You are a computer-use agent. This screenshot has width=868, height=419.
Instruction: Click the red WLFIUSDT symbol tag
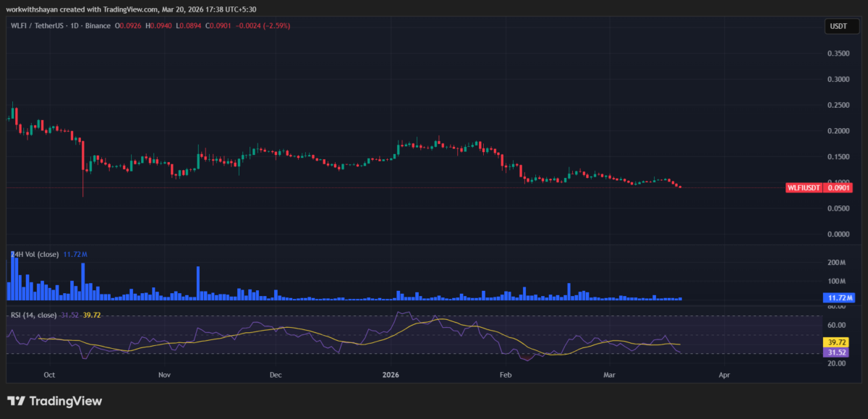(x=804, y=187)
